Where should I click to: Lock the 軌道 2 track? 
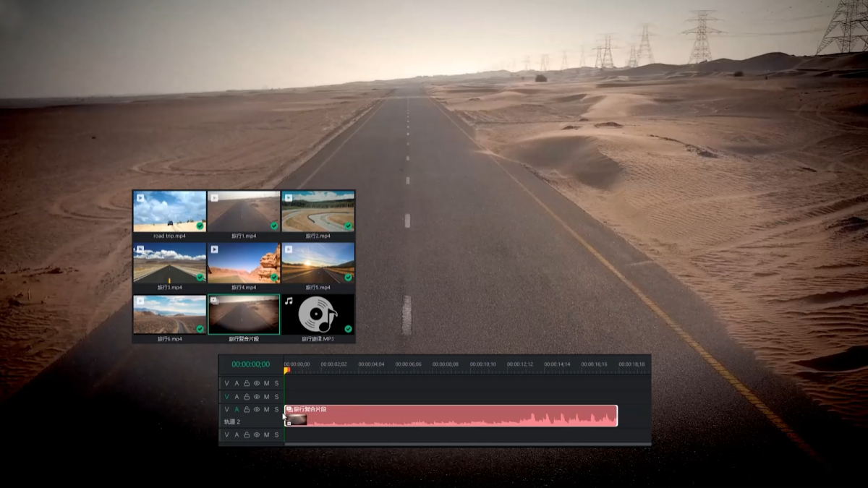click(x=247, y=409)
